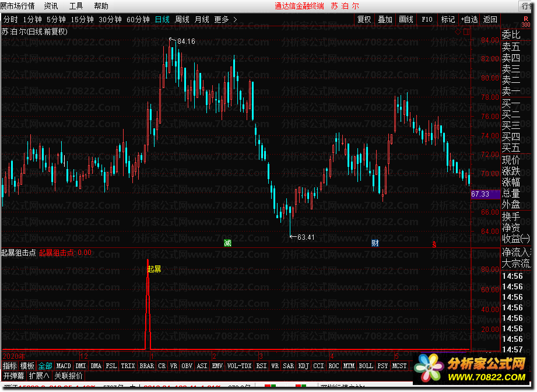Switch to the 30分钟 chart

point(110,19)
